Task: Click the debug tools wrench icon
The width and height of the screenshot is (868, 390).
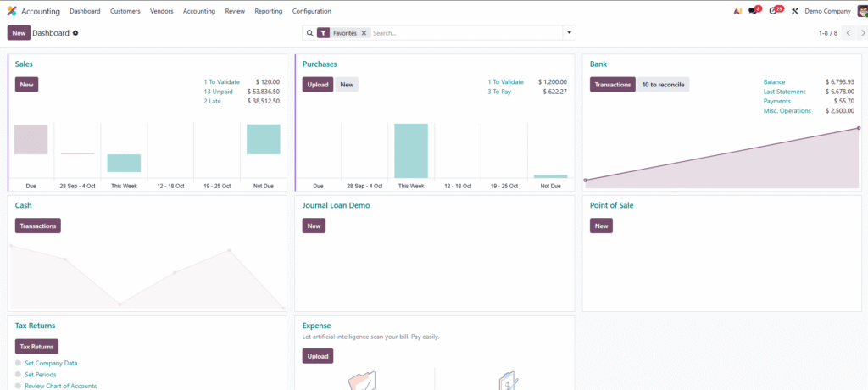Action: [x=794, y=11]
